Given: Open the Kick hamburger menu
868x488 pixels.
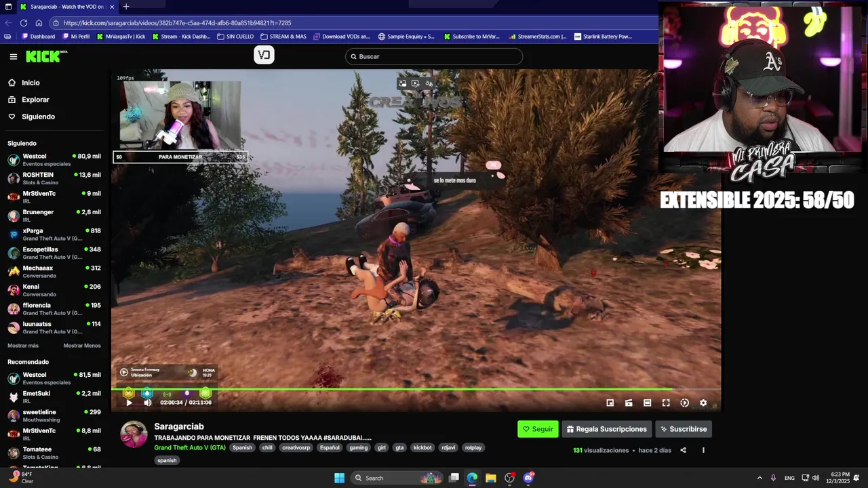Looking at the screenshot, I should 13,57.
